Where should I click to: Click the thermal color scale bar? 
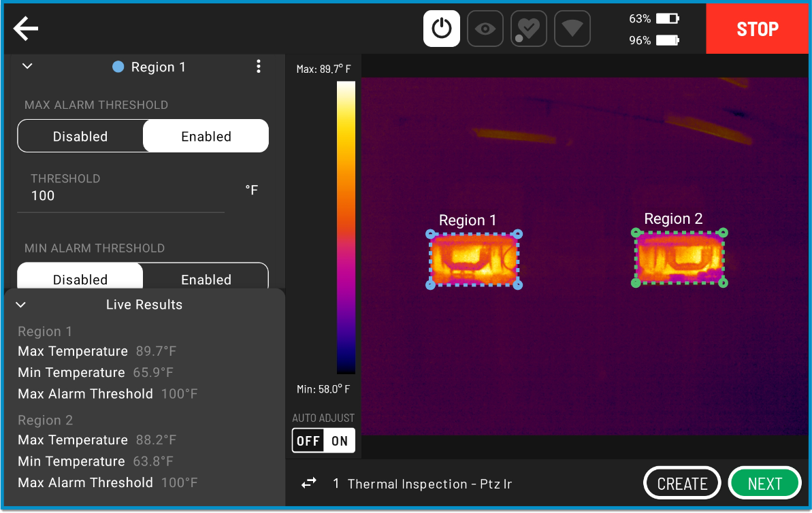(x=346, y=227)
